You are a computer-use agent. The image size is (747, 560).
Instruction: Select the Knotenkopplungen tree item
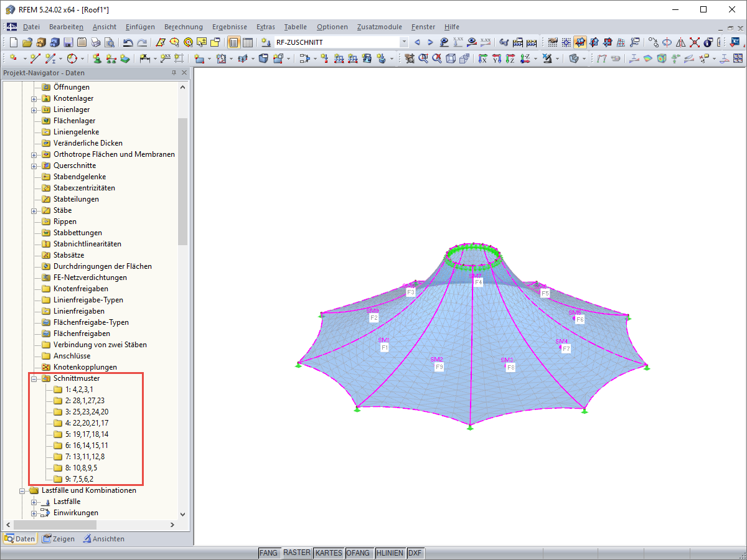tap(79, 367)
